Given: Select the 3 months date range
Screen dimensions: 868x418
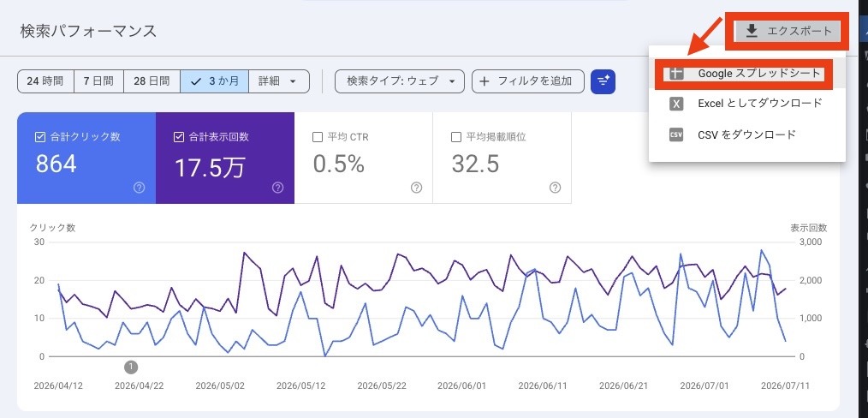Looking at the screenshot, I should click(x=214, y=81).
